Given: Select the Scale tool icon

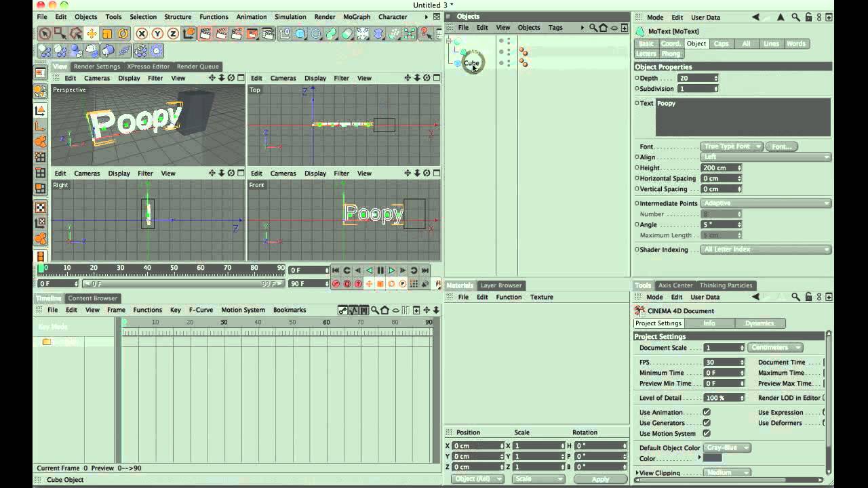Looking at the screenshot, I should coord(107,34).
